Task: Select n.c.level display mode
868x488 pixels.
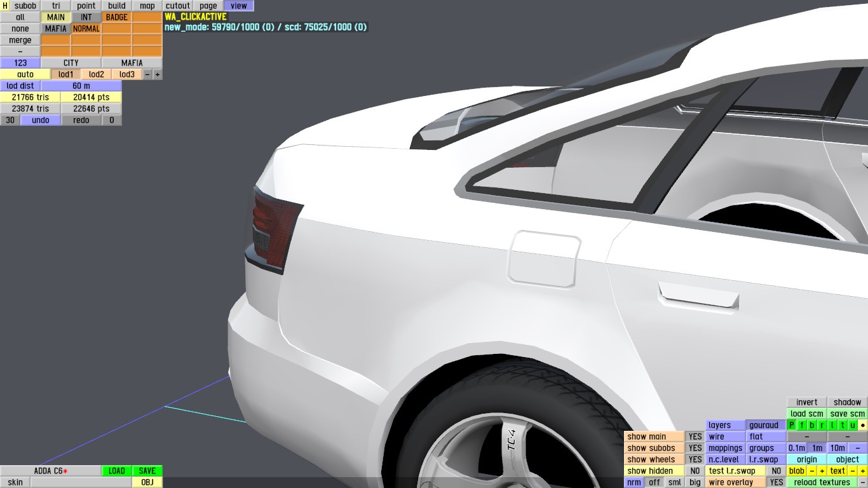Action: 726,459
